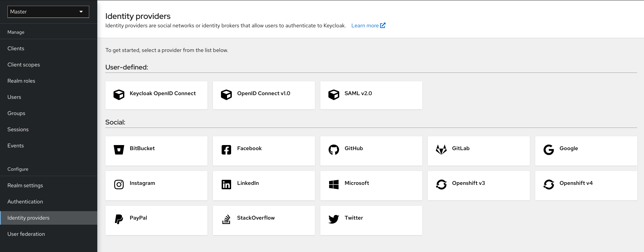Click the BitBucket bucket icon

point(119,149)
